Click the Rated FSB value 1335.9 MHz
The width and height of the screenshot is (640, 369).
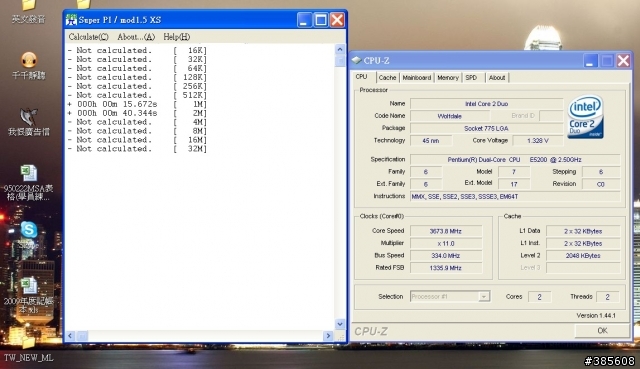click(x=445, y=268)
